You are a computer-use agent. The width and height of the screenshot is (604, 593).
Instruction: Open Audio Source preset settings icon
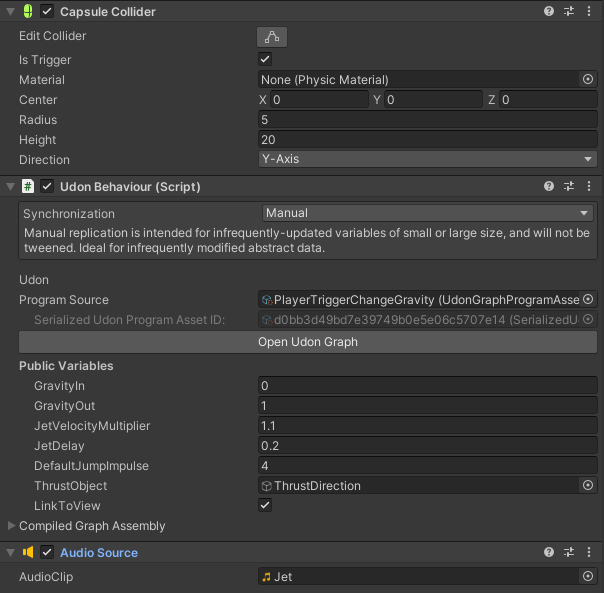click(569, 552)
